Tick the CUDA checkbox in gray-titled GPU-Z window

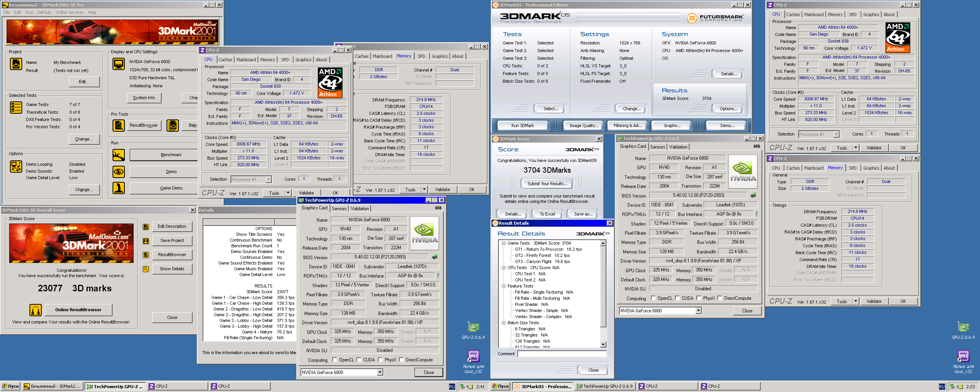pyautogui.click(x=678, y=298)
